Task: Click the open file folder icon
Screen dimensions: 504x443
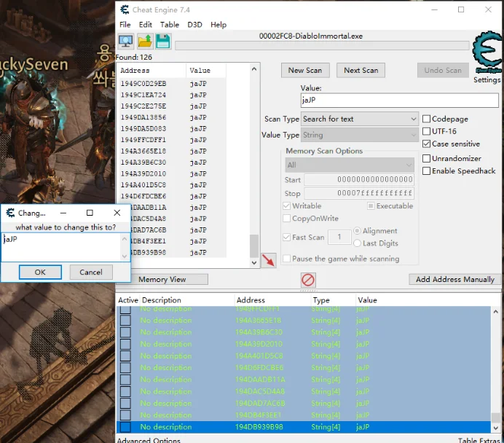Action: point(145,42)
